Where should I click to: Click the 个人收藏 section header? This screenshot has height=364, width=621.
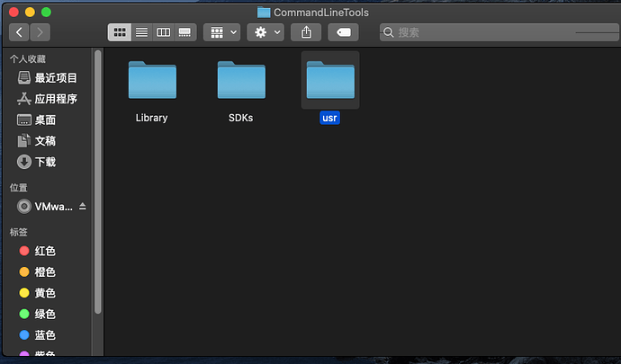point(28,59)
